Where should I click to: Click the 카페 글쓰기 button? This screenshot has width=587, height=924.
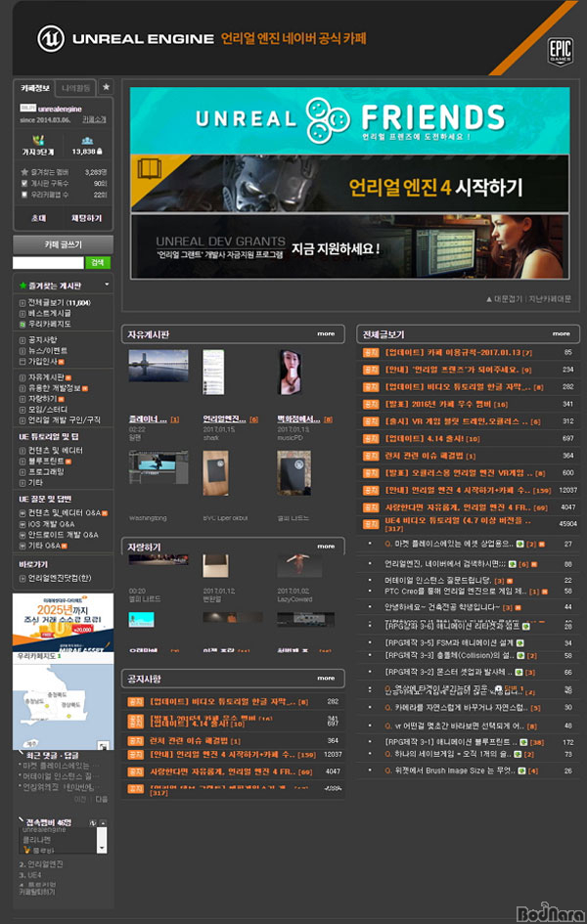pyautogui.click(x=63, y=244)
